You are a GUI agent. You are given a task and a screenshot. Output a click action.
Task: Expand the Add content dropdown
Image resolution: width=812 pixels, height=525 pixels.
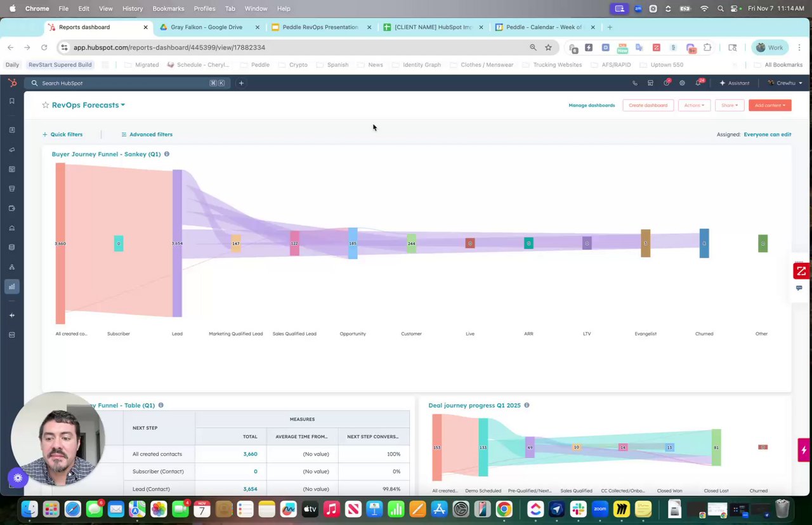769,105
